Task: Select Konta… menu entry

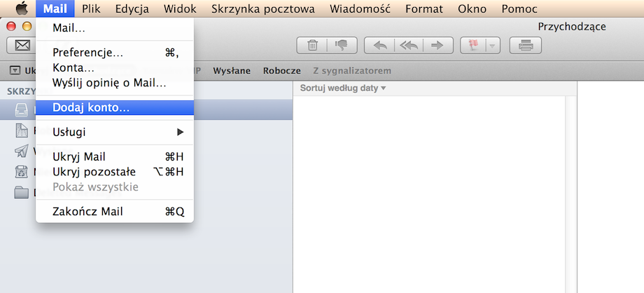Action: tap(115, 68)
